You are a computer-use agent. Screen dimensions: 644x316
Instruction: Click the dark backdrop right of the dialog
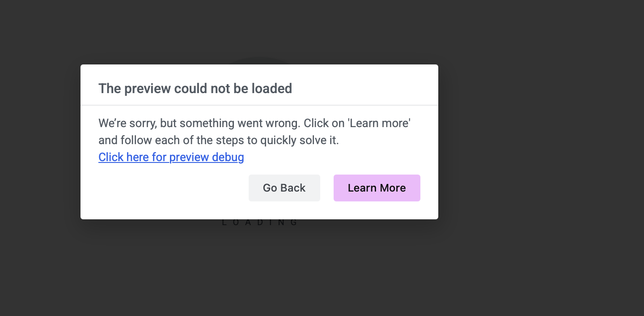point(537,157)
